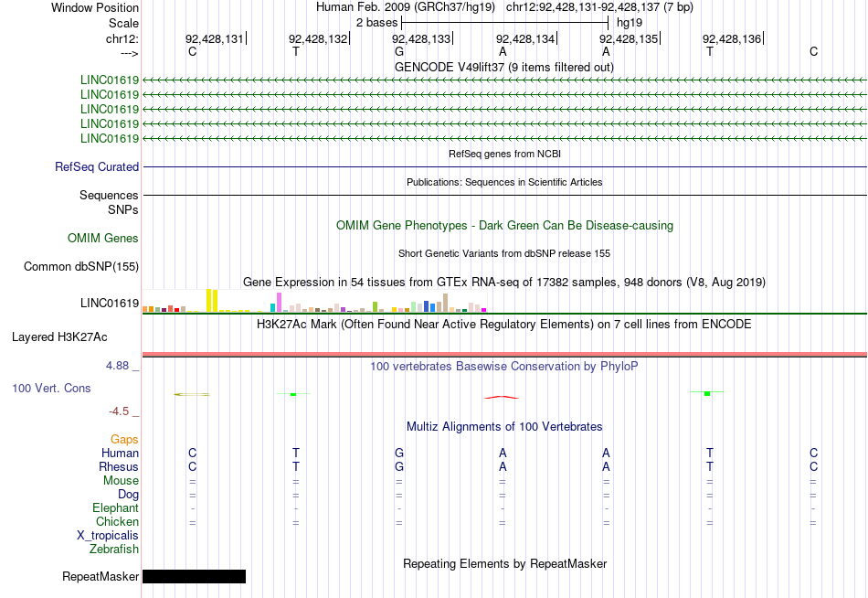The height and width of the screenshot is (598, 868).
Task: Click the RepeatMasker track label
Action: click(101, 577)
